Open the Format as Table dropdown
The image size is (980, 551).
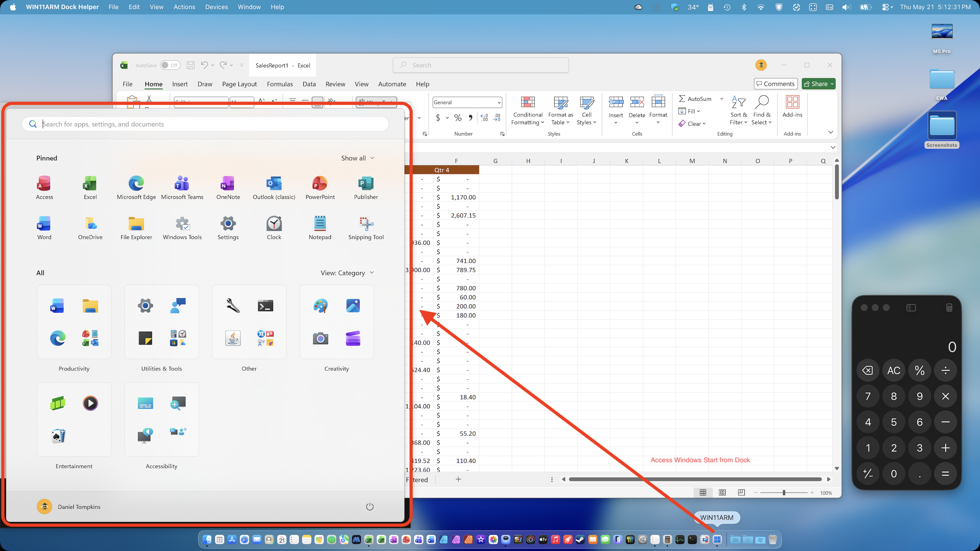pos(561,111)
